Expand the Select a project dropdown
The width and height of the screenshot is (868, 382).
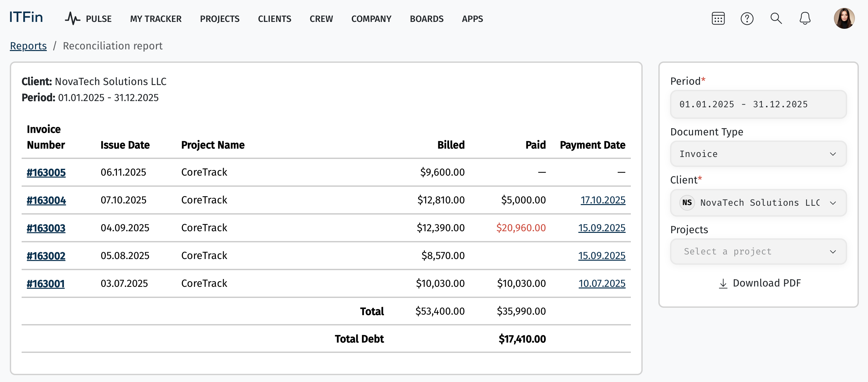(758, 252)
